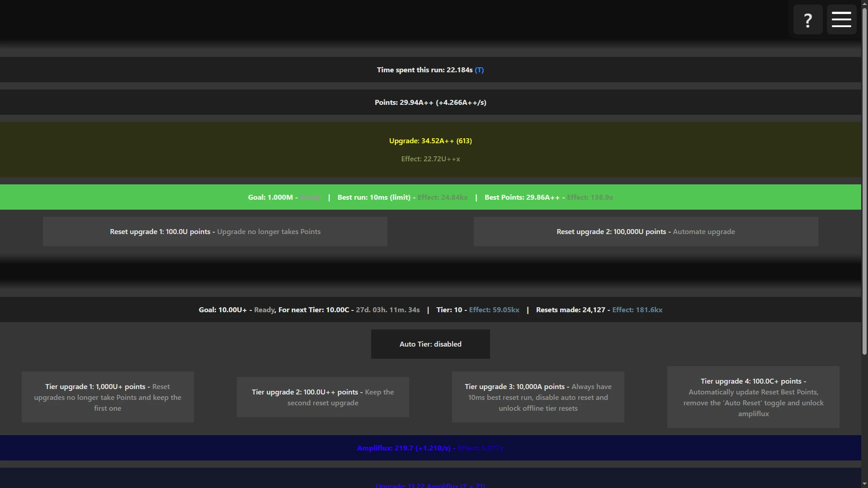Click the vertical page scrollbar thumb

(864, 181)
